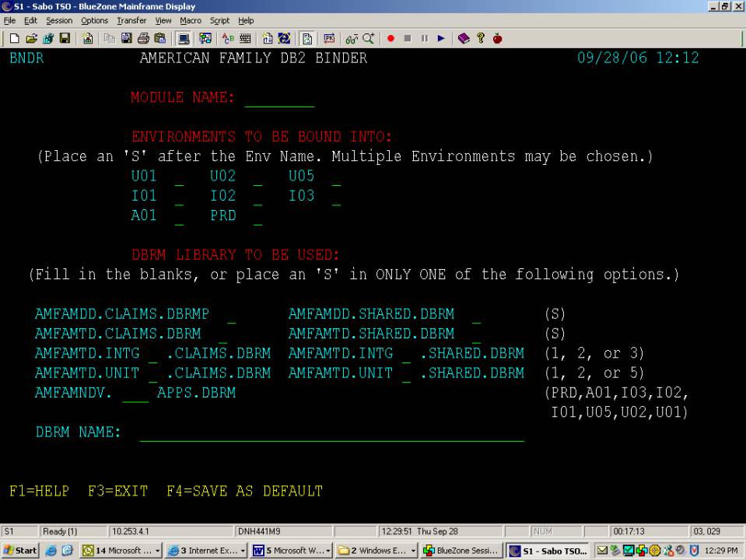This screenshot has width=746, height=560.
Task: Click the yellow question mark icon
Action: click(x=481, y=39)
